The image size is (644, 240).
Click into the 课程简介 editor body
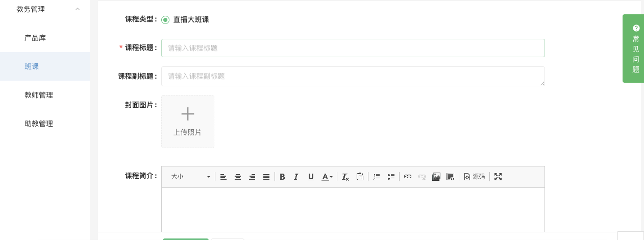click(x=353, y=210)
